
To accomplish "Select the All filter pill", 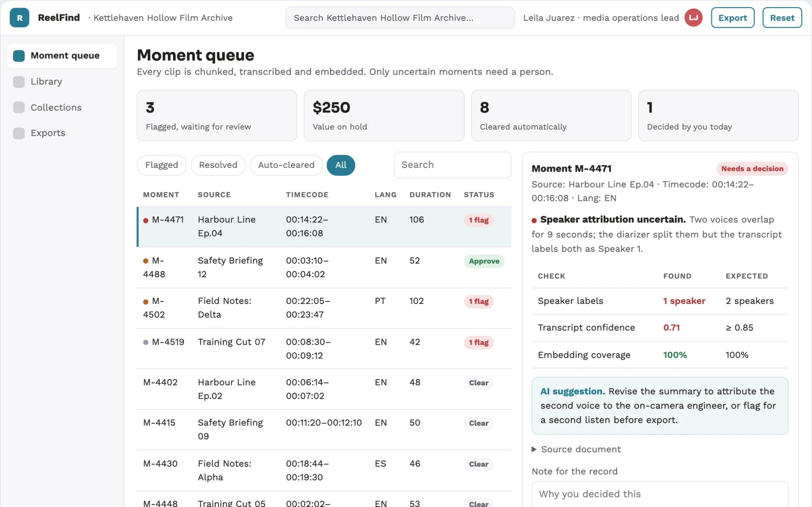I will (341, 165).
